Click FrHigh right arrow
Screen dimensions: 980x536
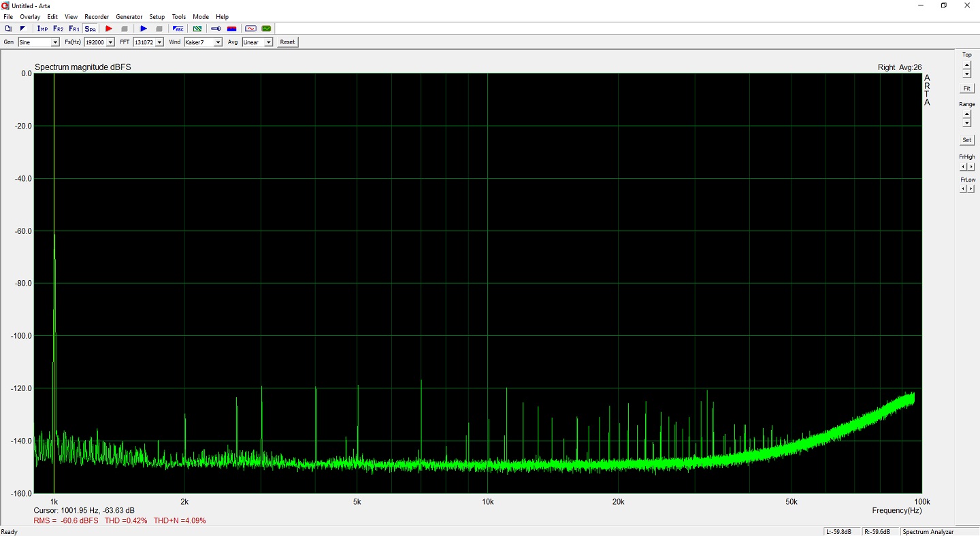971,167
